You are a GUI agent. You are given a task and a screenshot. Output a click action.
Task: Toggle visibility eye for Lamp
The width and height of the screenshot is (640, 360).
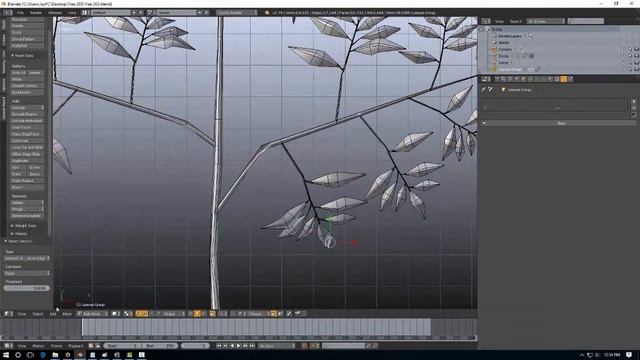pos(623,62)
